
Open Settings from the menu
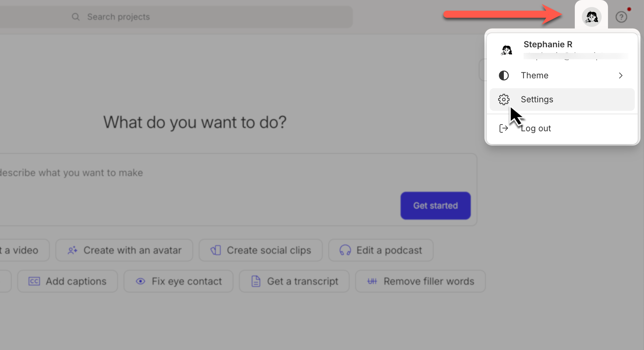point(562,99)
